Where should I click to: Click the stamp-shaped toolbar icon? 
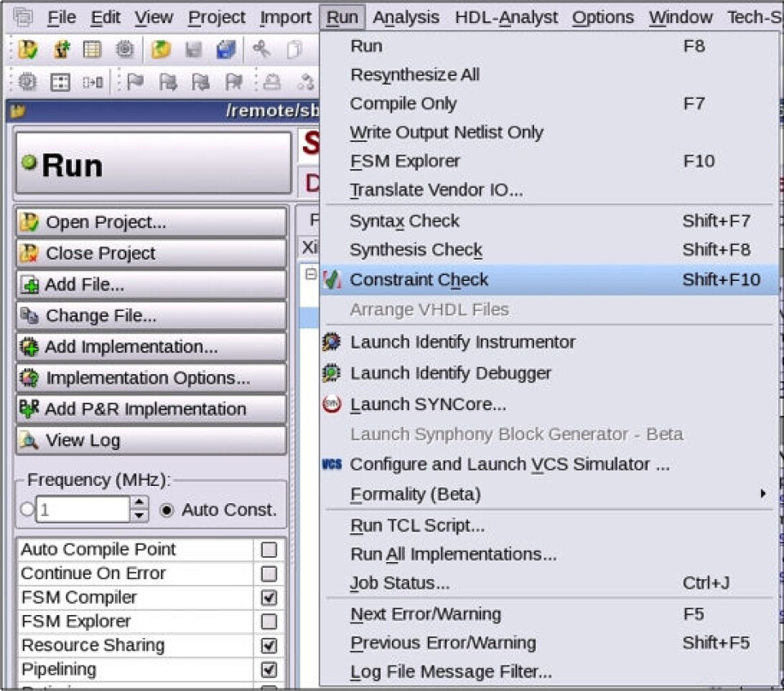click(271, 82)
